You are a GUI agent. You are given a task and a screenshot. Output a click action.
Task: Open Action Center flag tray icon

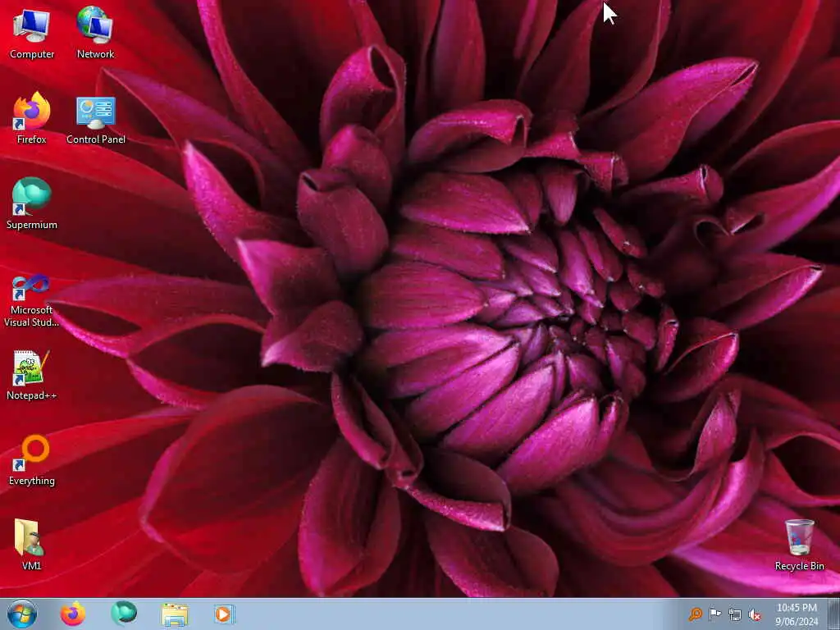click(x=714, y=614)
